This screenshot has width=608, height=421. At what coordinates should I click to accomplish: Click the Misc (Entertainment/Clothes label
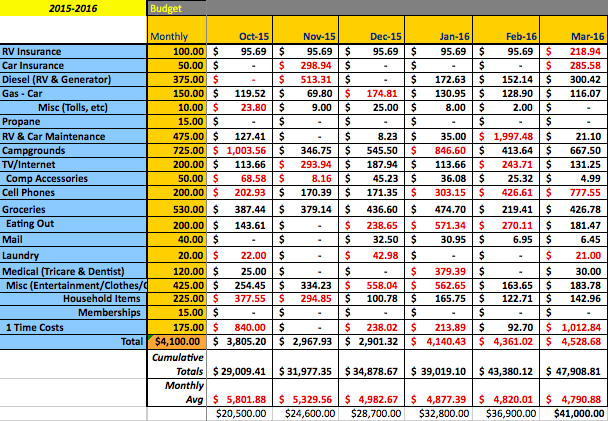[73, 286]
